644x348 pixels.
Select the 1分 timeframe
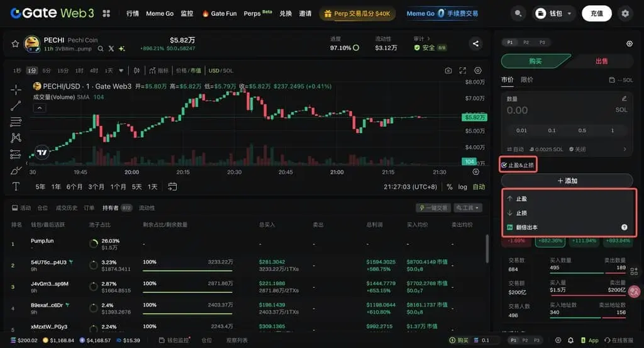[31, 70]
